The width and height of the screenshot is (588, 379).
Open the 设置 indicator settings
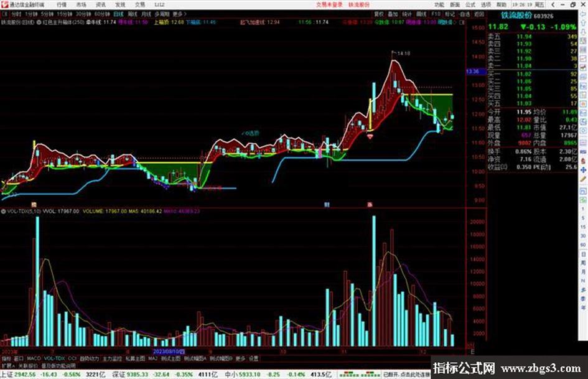pos(254,358)
